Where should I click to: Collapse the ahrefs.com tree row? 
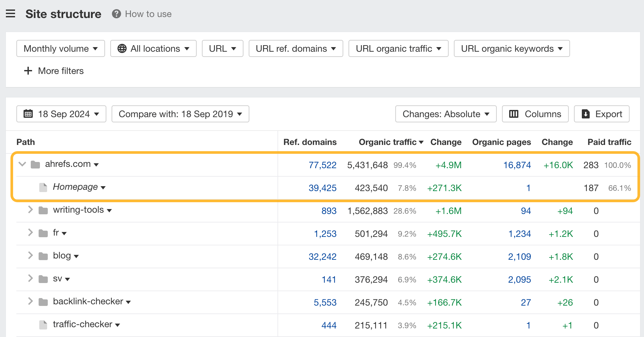tap(22, 164)
